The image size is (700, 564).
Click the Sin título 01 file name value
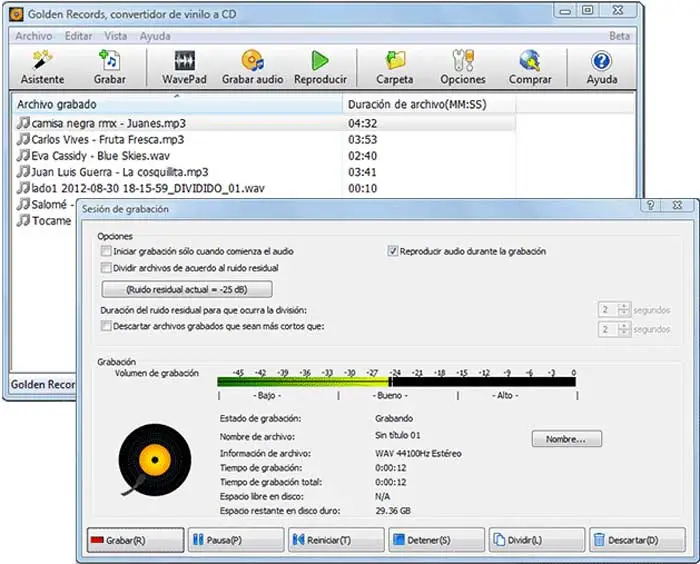click(397, 435)
